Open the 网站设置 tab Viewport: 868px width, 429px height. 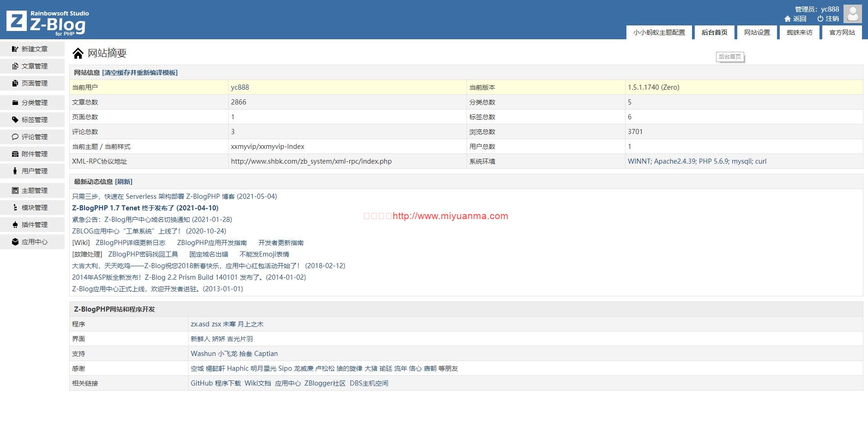tap(757, 32)
